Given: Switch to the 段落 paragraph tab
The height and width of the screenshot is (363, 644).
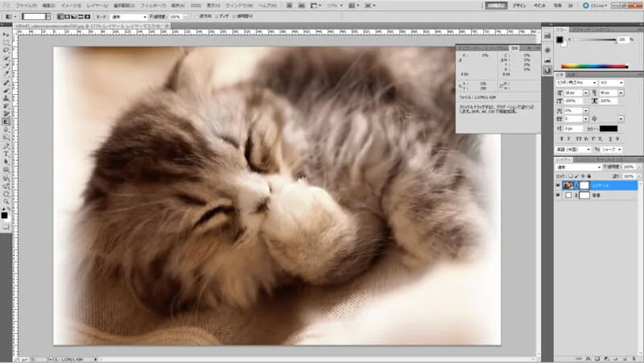Looking at the screenshot, I should (x=572, y=75).
